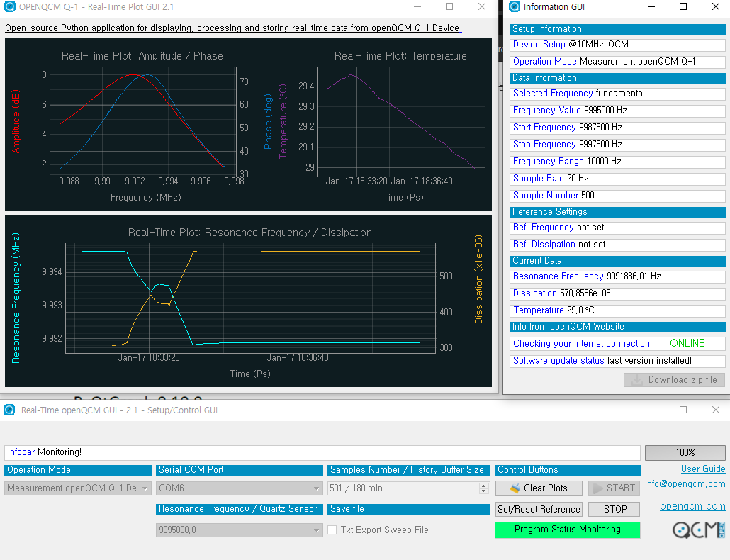The image size is (730, 560).
Task: Click the Infobar Monitoring! status field
Action: (322, 452)
